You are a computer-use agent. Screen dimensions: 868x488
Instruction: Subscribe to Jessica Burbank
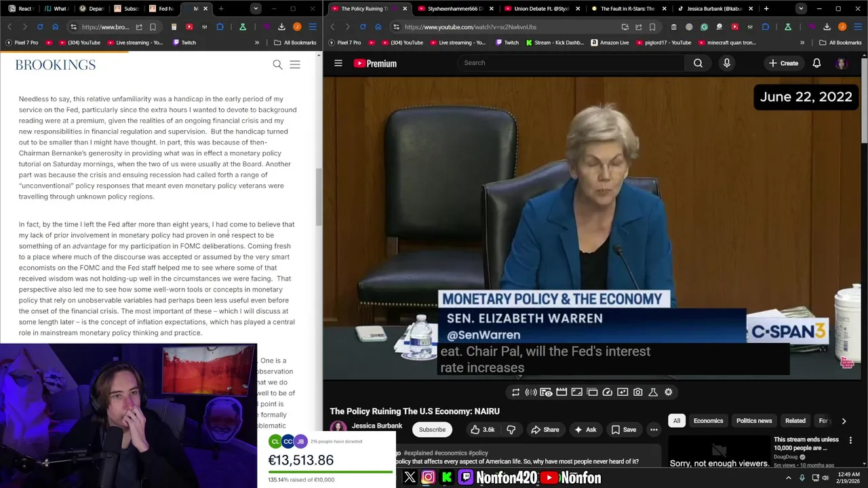[432, 430]
